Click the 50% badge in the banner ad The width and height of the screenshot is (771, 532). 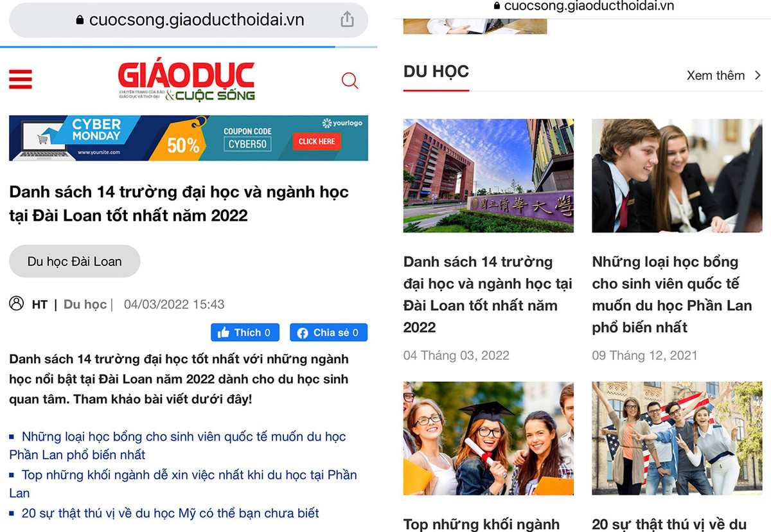181,146
